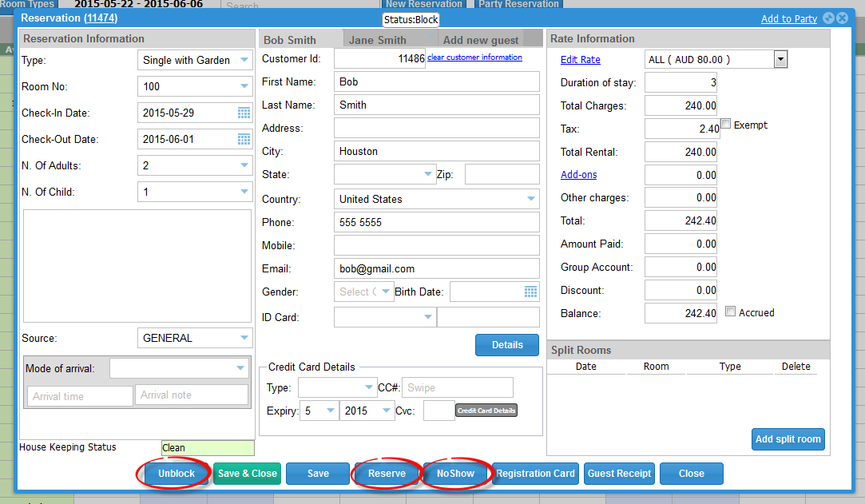Click into the Address input field
The height and width of the screenshot is (504, 865).
[436, 128]
